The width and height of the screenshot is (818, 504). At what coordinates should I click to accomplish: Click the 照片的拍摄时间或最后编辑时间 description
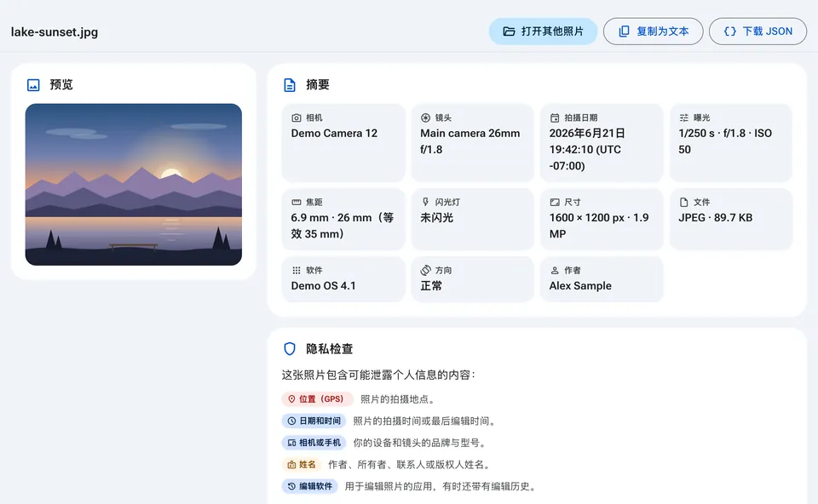[424, 421]
